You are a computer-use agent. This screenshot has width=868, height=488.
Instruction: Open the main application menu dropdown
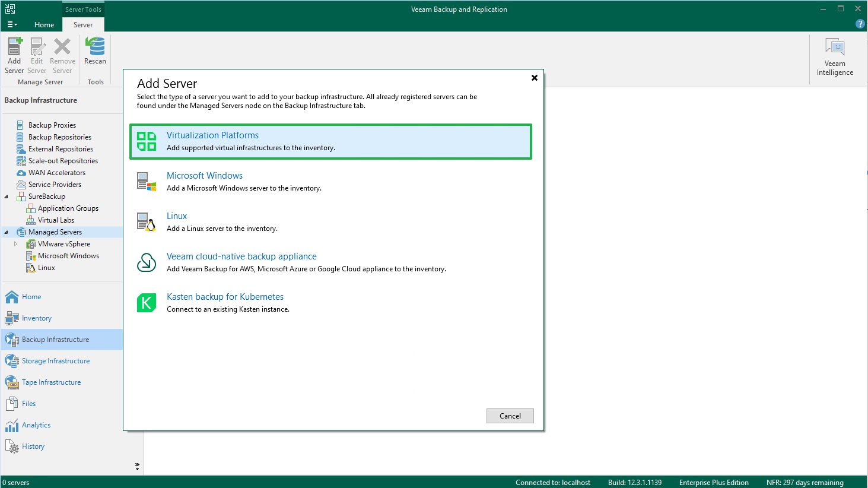point(12,24)
